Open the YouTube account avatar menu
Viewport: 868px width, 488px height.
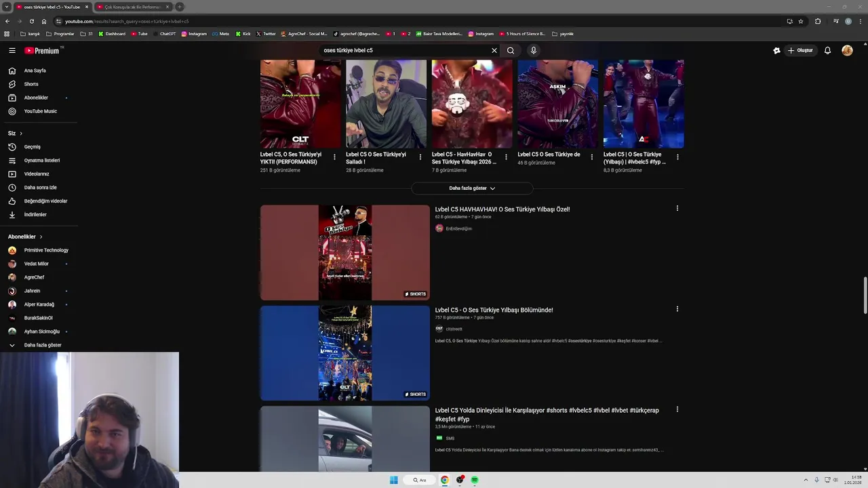847,50
